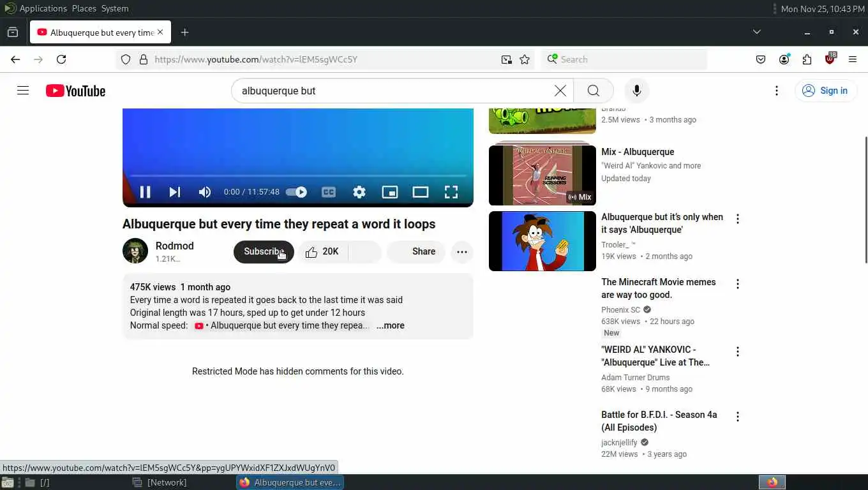Close the Albuquerque tab
Screen dimensions: 868x490
pyautogui.click(x=160, y=32)
